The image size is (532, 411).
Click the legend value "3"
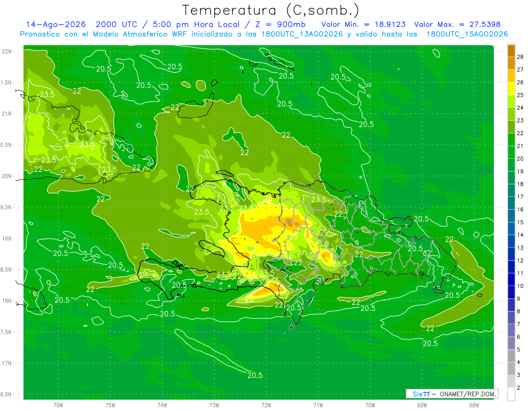point(519,375)
